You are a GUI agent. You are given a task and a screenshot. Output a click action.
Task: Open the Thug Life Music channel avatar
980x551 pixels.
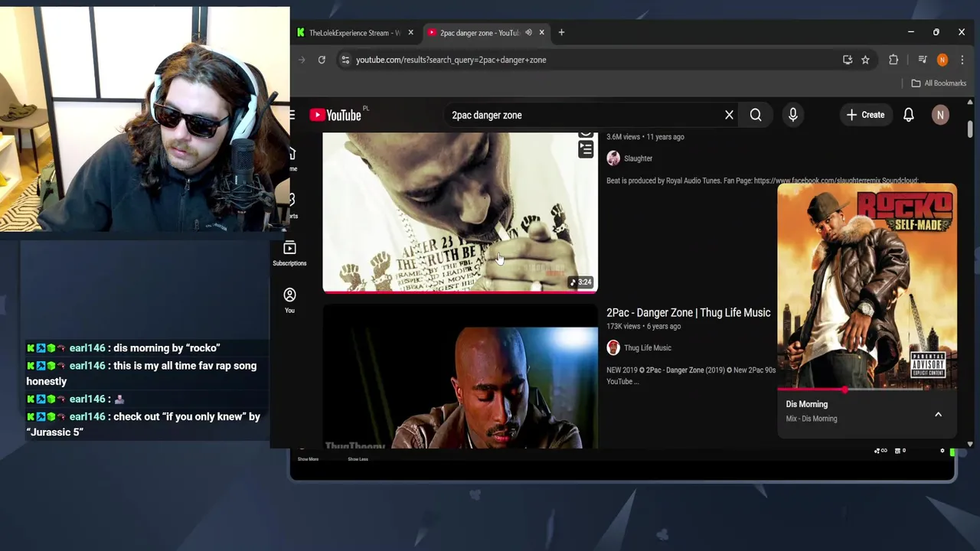613,347
